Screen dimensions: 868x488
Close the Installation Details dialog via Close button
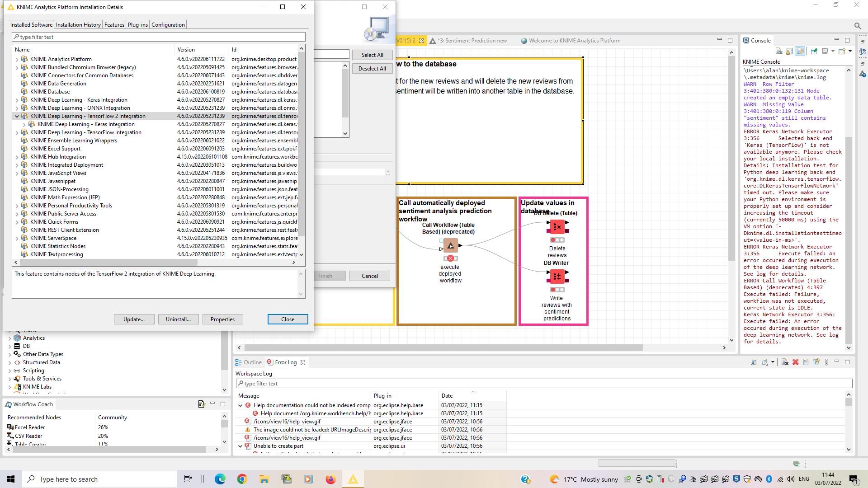click(x=288, y=319)
